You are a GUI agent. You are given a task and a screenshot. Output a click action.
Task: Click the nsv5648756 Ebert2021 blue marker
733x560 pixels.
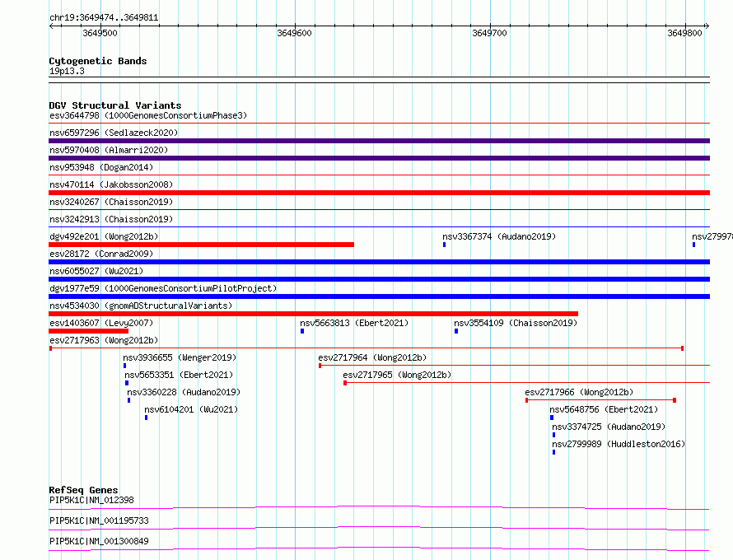(x=552, y=418)
